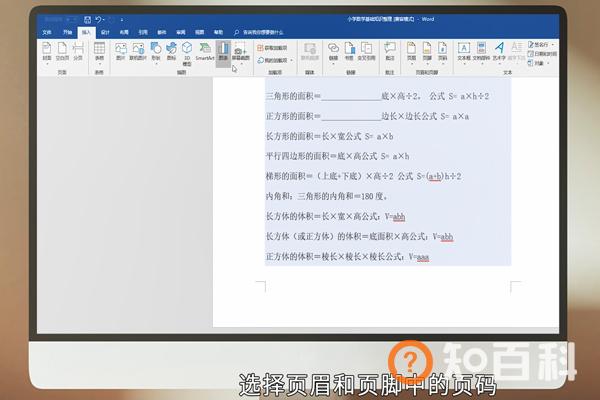600x400 pixels.
Task: Switch to the View tab (视图)
Action: click(x=199, y=33)
